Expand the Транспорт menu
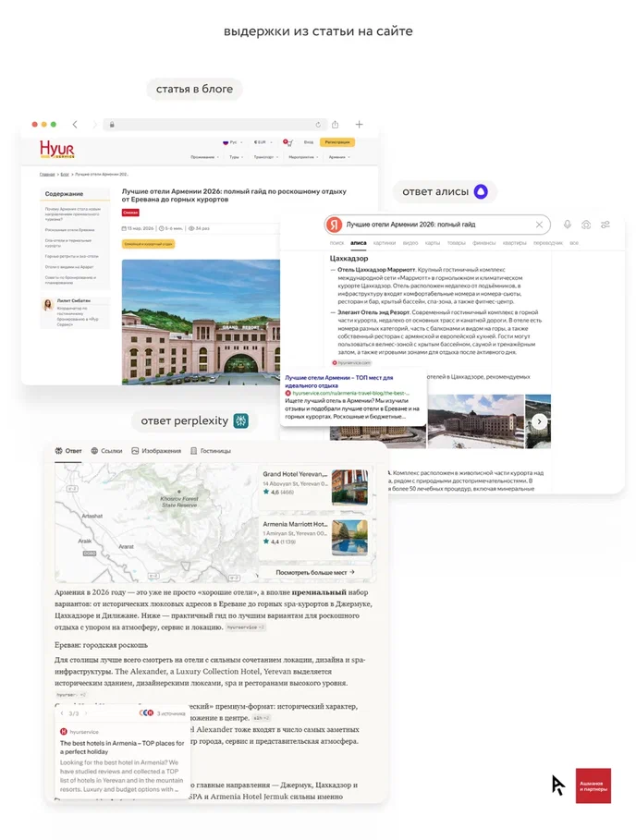 coord(265,157)
